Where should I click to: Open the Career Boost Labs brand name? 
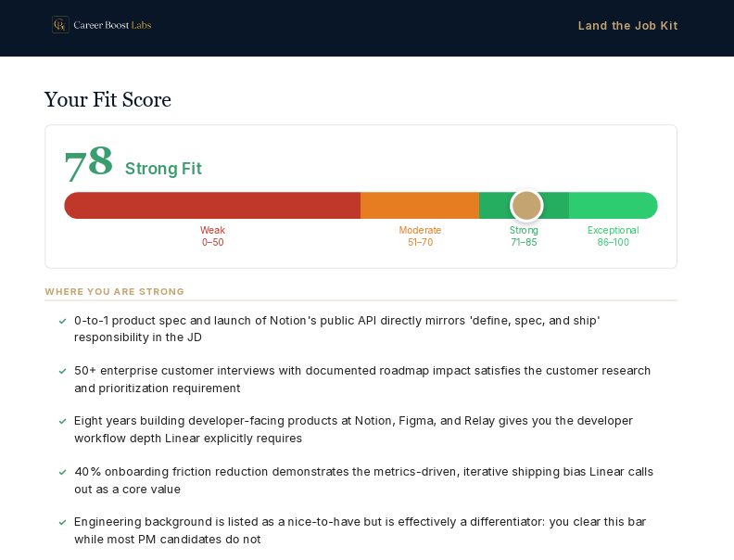pos(112,25)
